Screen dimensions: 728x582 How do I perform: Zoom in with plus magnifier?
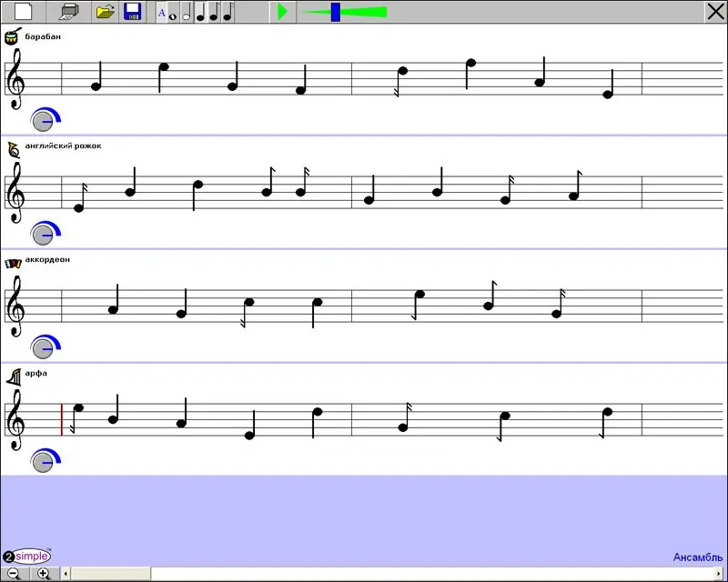tap(44, 574)
